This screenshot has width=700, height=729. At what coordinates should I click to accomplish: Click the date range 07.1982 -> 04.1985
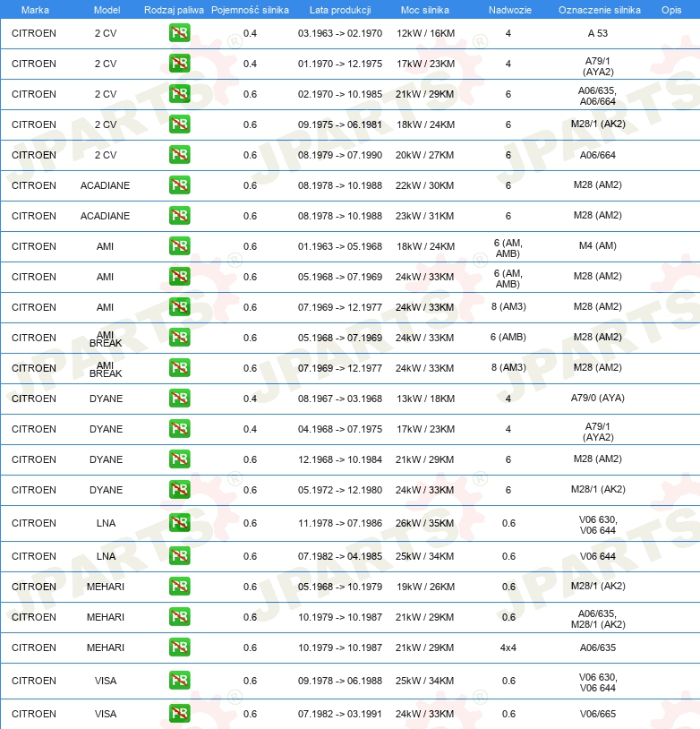click(340, 556)
